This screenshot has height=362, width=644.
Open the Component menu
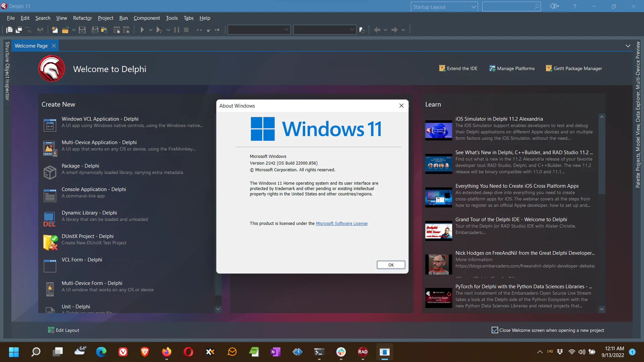(x=147, y=18)
